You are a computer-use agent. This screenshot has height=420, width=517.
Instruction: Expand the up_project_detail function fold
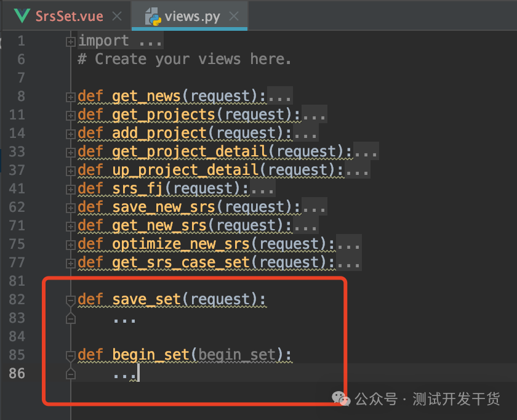pos(70,171)
